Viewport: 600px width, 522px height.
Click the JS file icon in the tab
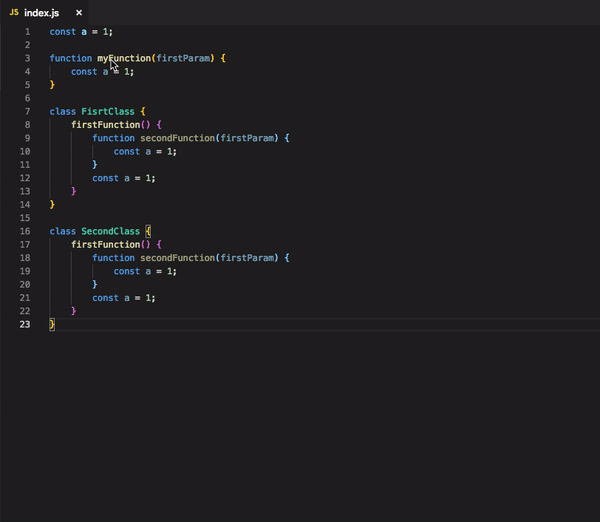(14, 12)
